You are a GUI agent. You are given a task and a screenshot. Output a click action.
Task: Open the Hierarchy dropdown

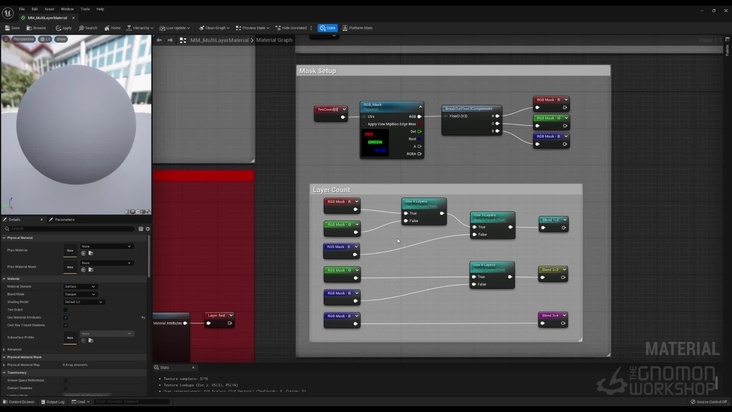(x=140, y=28)
